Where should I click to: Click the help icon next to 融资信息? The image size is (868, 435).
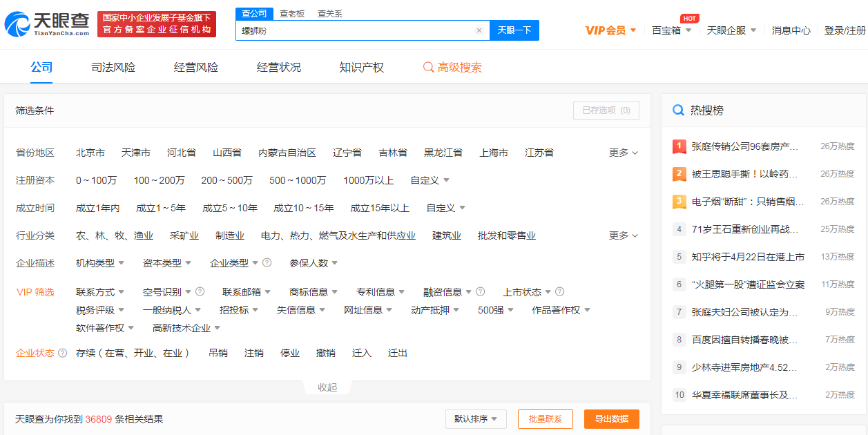(481, 292)
